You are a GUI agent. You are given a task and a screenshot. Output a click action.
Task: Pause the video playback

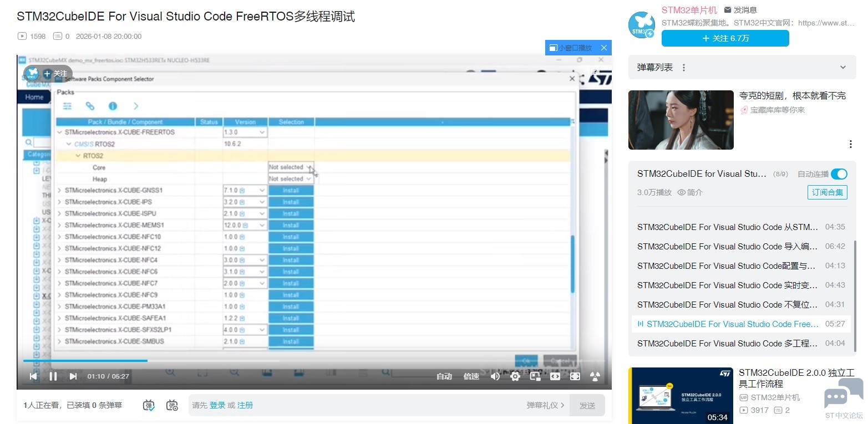point(53,376)
